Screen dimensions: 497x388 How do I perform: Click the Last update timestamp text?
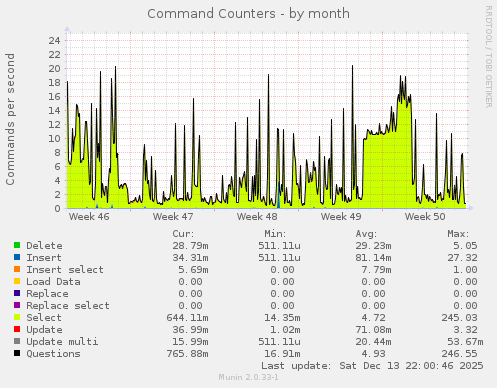[372, 366]
